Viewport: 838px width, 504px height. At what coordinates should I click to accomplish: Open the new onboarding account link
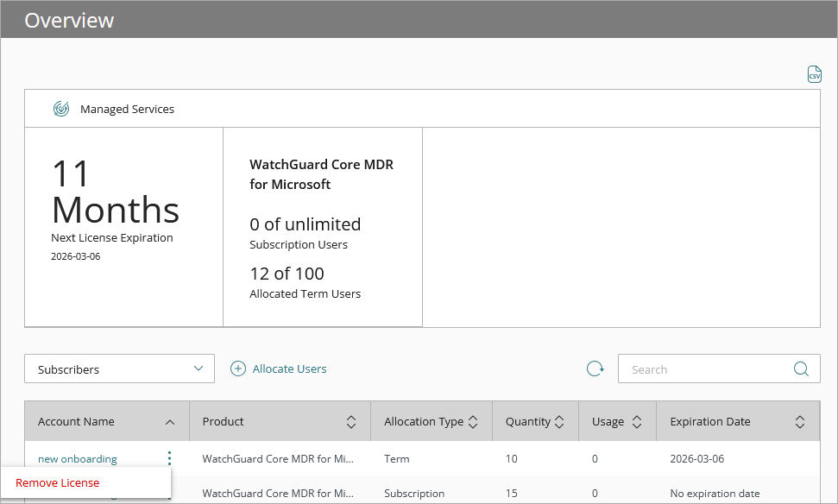pos(78,458)
